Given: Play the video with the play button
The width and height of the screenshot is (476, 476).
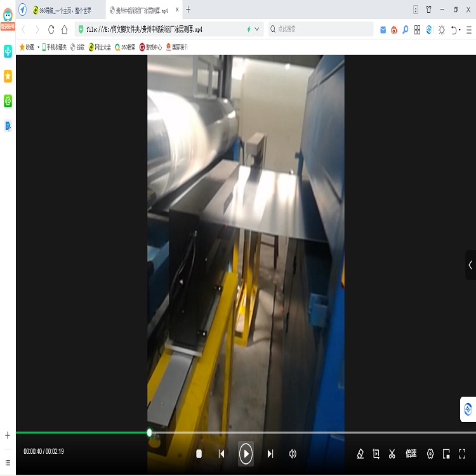Looking at the screenshot, I should 246,454.
